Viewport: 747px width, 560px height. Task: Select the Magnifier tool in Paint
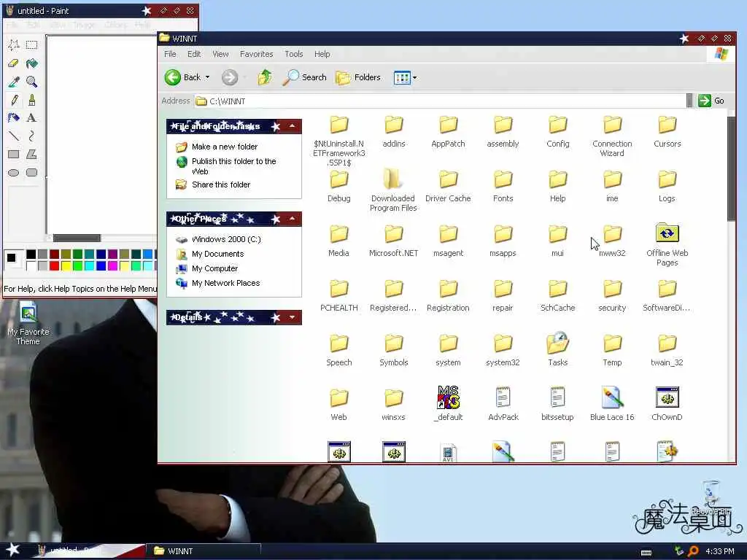[32, 82]
